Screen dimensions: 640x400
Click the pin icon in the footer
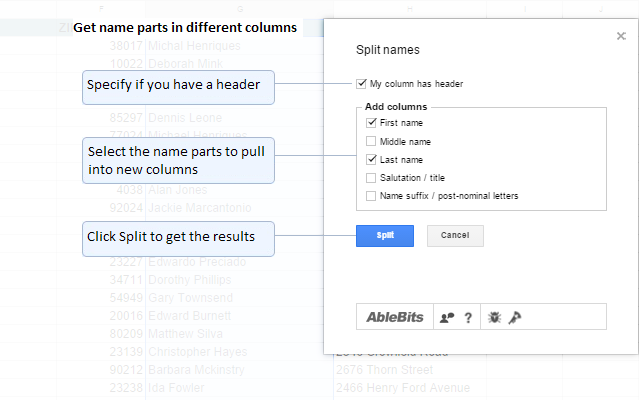coord(515,317)
